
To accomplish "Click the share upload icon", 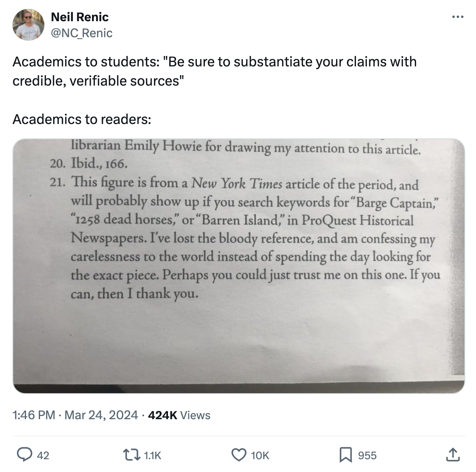I will 453,455.
